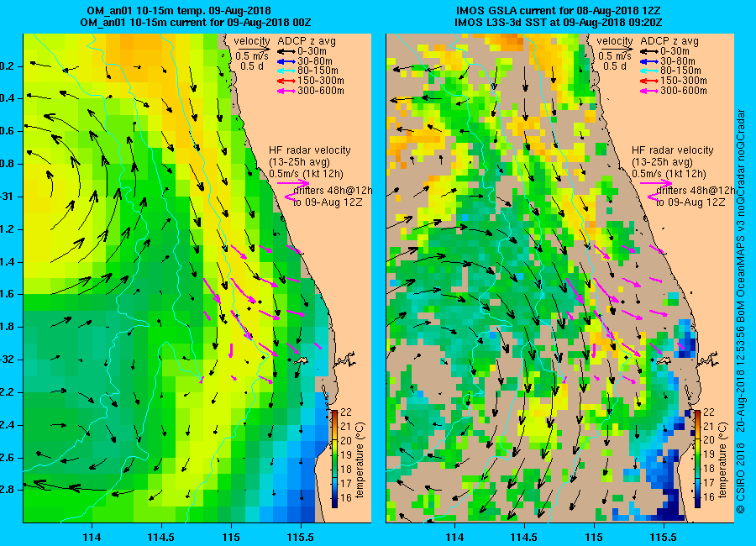Click longitude label '115.5' under IMOS map
Image resolution: width=756 pixels, height=546 pixels.
coord(664,538)
